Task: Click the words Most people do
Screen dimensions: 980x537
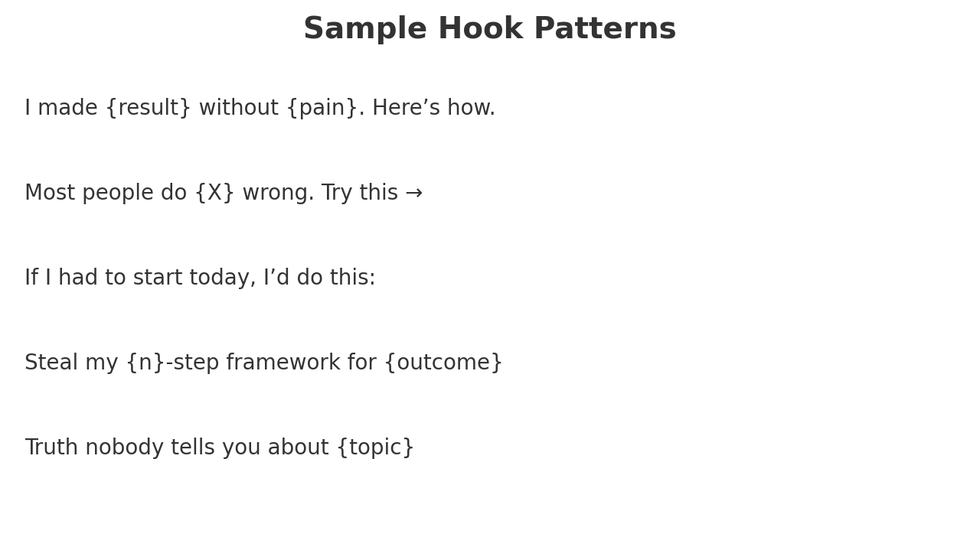Action: tap(106, 193)
